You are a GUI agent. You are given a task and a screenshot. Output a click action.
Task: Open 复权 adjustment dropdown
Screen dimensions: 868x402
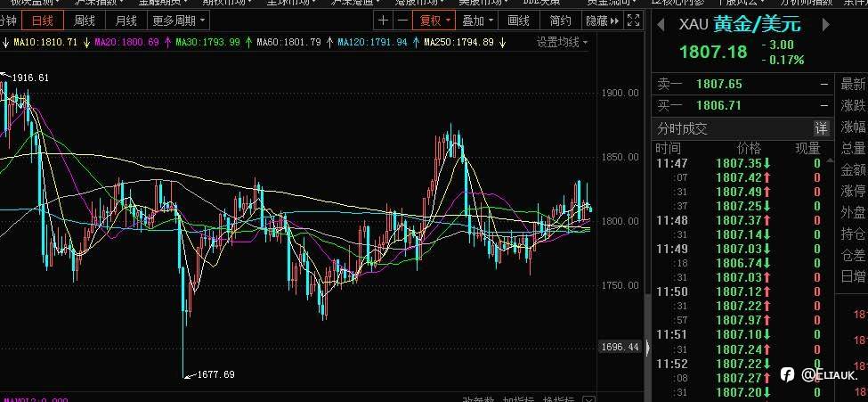click(434, 21)
